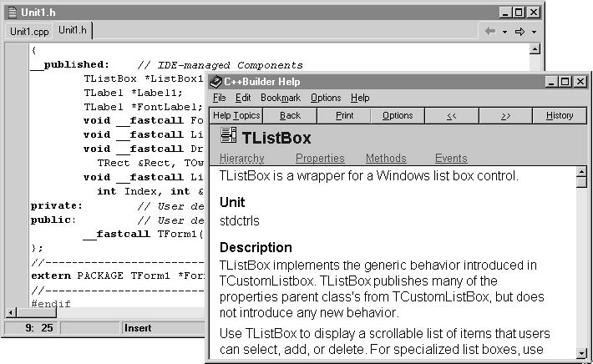Open the Edit menu in Help
The width and height of the screenshot is (593, 364).
pos(243,98)
